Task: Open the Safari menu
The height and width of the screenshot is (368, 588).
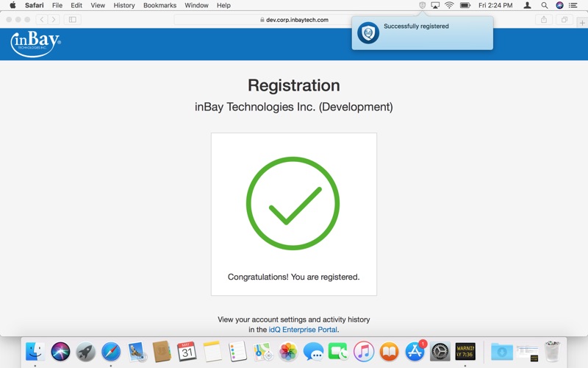Action: 34,5
